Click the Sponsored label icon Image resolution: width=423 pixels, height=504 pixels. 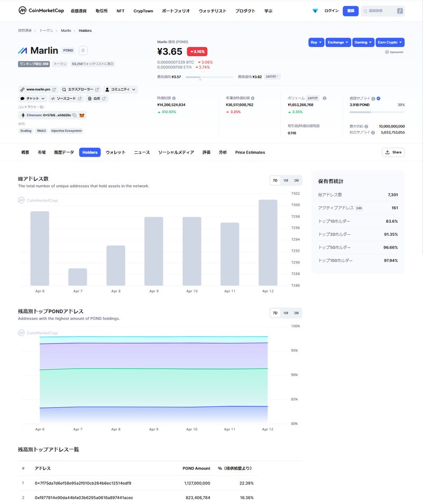pyautogui.click(x=387, y=52)
